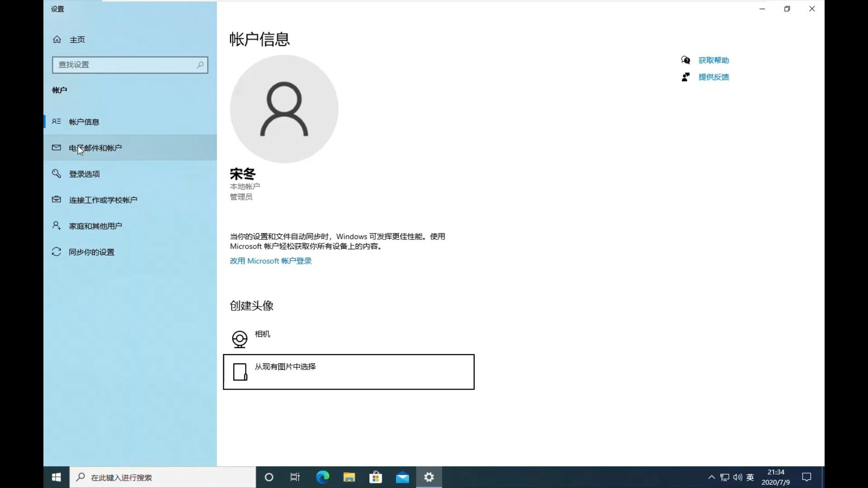Screen dimensions: 868x488
Task: Choose 从现有图片中选择 option
Action: pyautogui.click(x=349, y=372)
